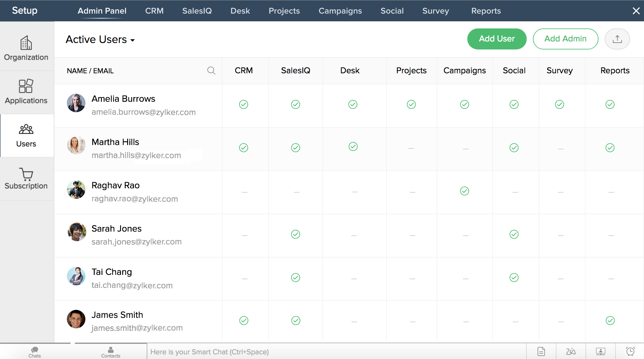Click the screen presenter icon in bottom bar

pos(600,352)
